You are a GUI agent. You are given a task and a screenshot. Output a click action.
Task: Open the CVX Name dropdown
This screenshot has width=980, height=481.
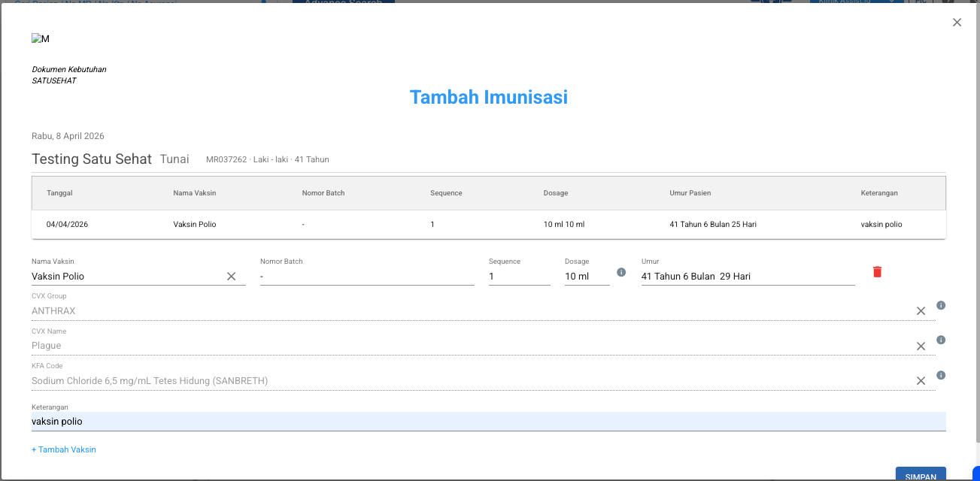click(466, 346)
